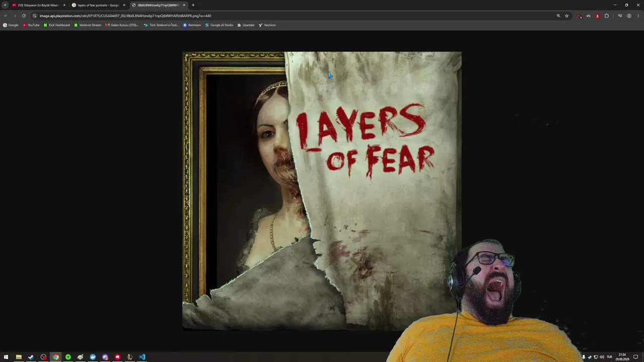Open the notification center icon
This screenshot has height=362, width=644.
[x=636, y=357]
